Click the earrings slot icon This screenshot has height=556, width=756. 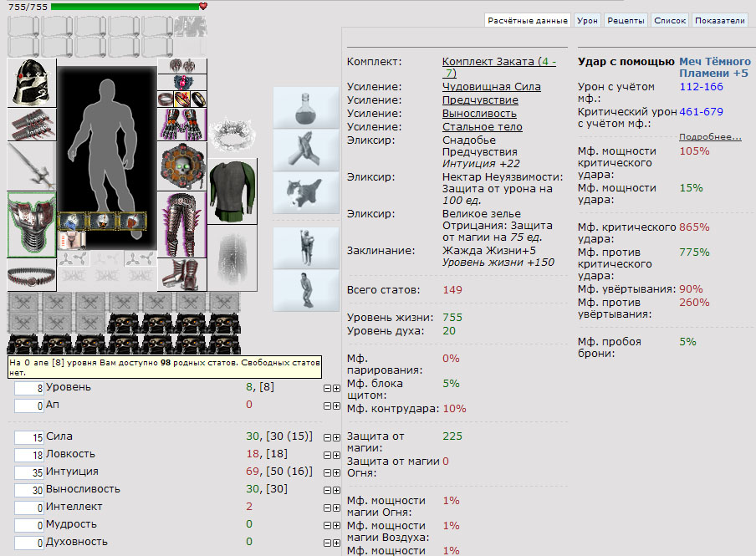point(182,66)
